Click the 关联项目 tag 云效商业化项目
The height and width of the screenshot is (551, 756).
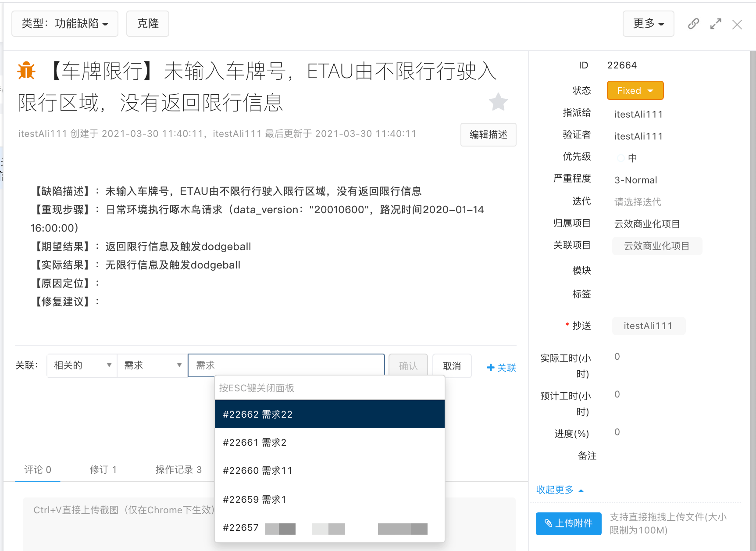[x=657, y=246]
